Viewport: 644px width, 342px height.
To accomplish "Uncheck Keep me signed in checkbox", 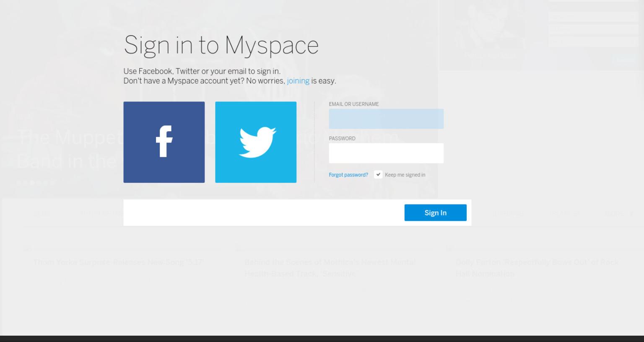I will point(378,174).
